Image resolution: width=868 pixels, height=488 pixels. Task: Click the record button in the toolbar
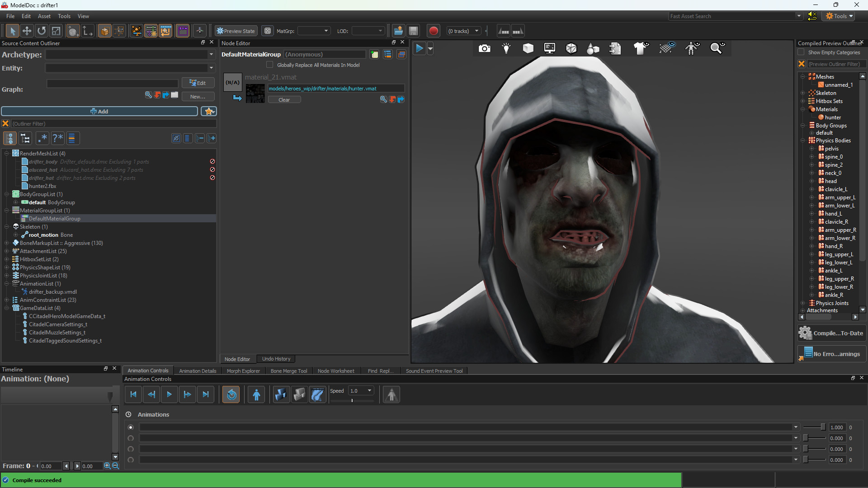pyautogui.click(x=433, y=31)
